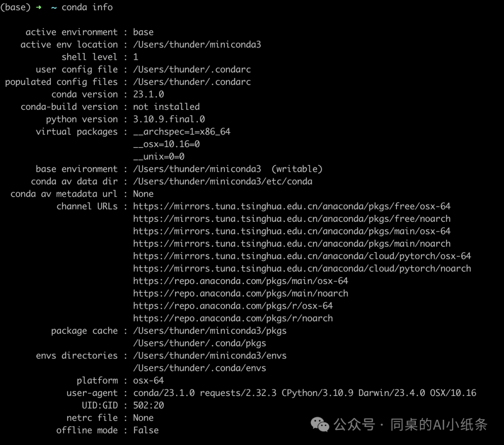Click the WeChat logo in watermark
This screenshot has width=504, height=445.
320,424
